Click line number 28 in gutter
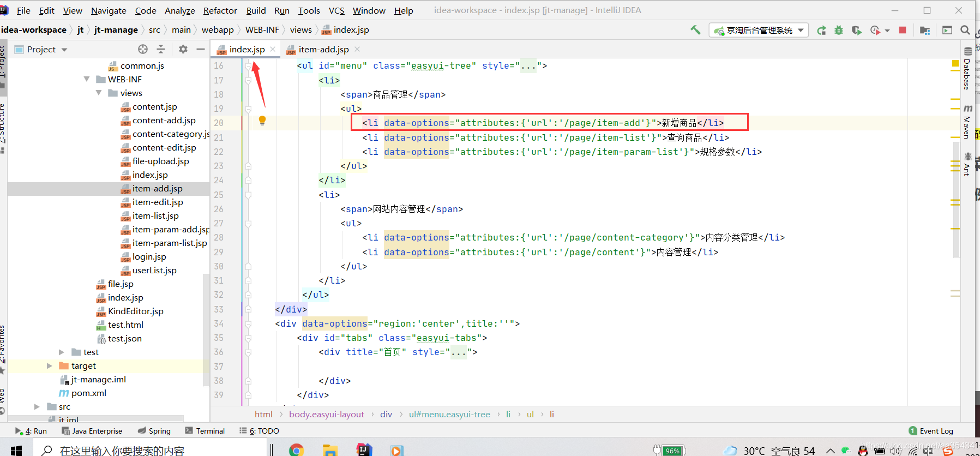This screenshot has width=980, height=456. tap(219, 238)
